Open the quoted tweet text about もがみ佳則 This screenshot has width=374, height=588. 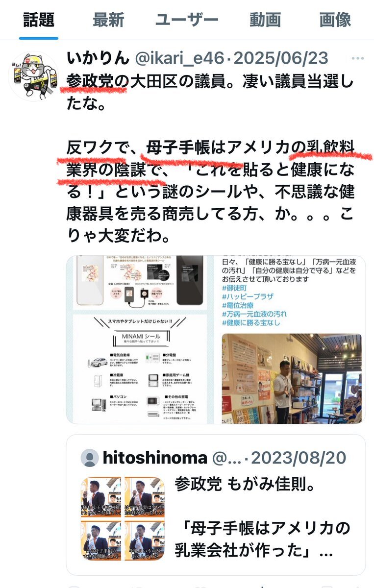point(262,519)
